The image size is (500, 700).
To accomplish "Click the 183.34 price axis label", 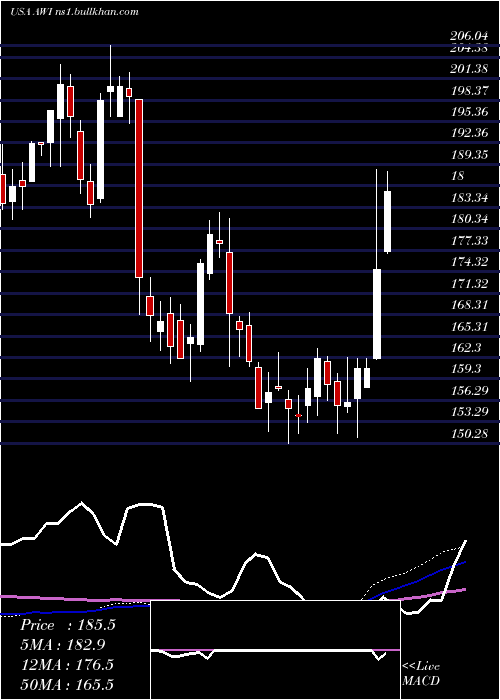I will [x=469, y=198].
